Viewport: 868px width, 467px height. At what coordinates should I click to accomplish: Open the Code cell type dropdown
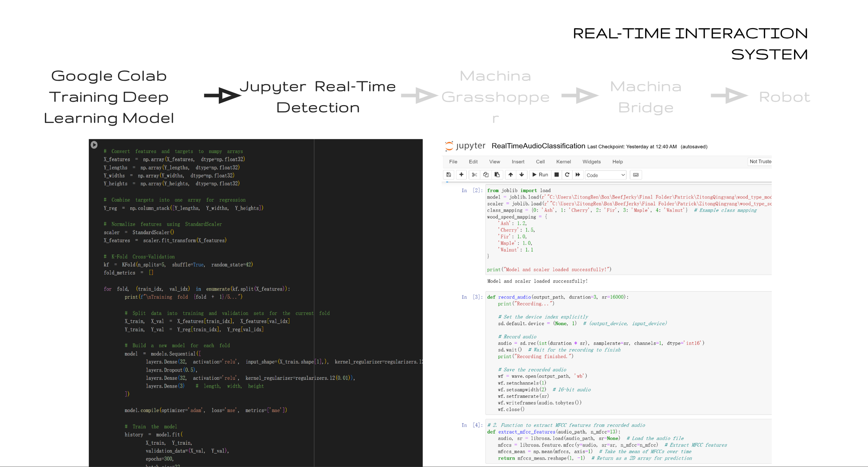pos(606,175)
